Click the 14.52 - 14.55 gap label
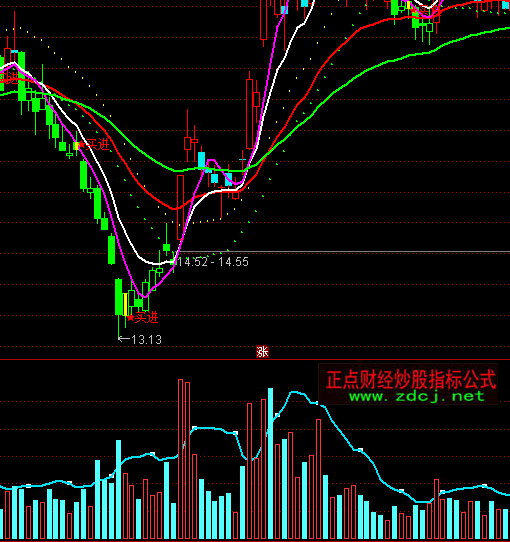 pos(213,262)
